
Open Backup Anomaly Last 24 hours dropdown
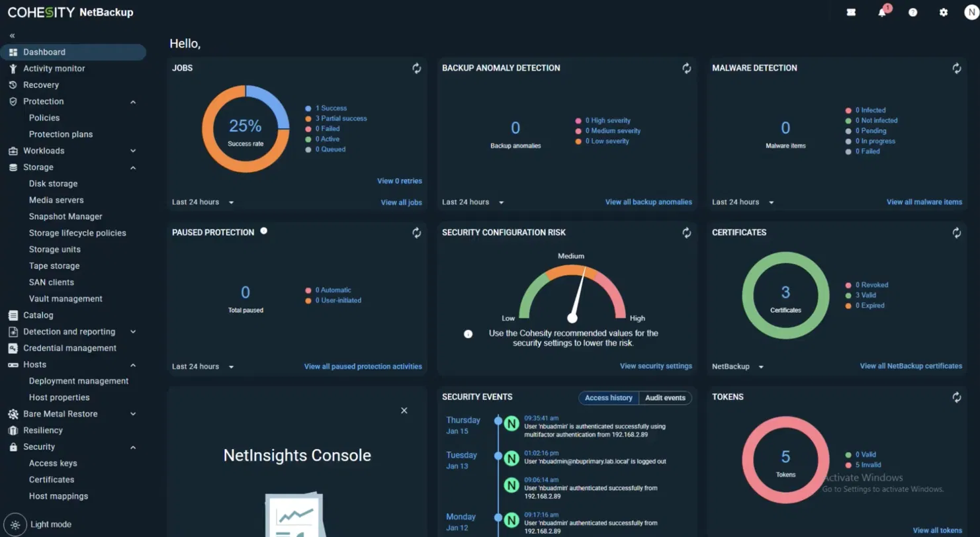tap(473, 202)
